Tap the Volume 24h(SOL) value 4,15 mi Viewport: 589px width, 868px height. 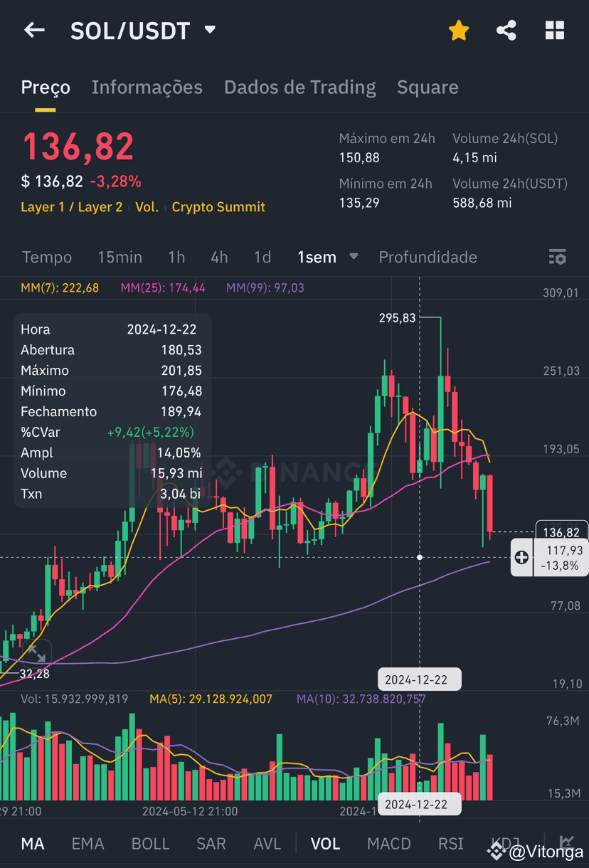474,158
